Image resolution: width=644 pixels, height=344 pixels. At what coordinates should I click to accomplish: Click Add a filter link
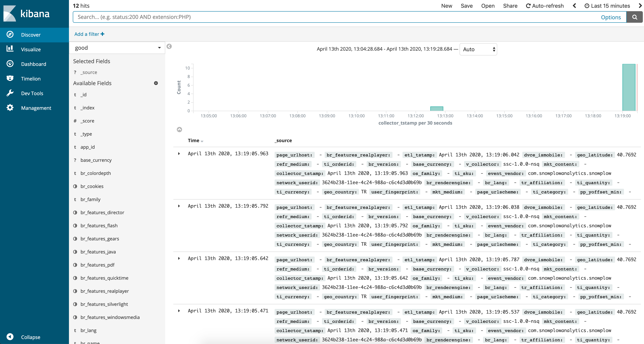89,34
